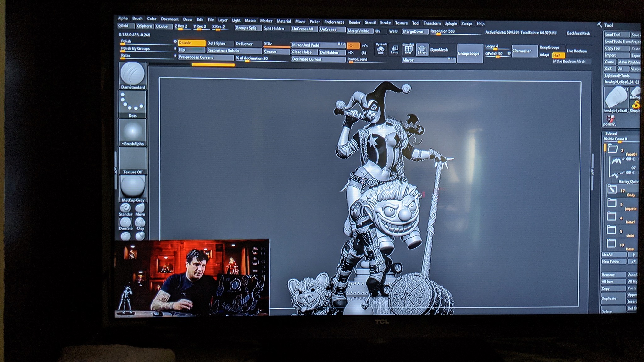Adjust the GPolish 50 slider
Image resolution: width=644 pixels, height=362 pixels.
497,54
